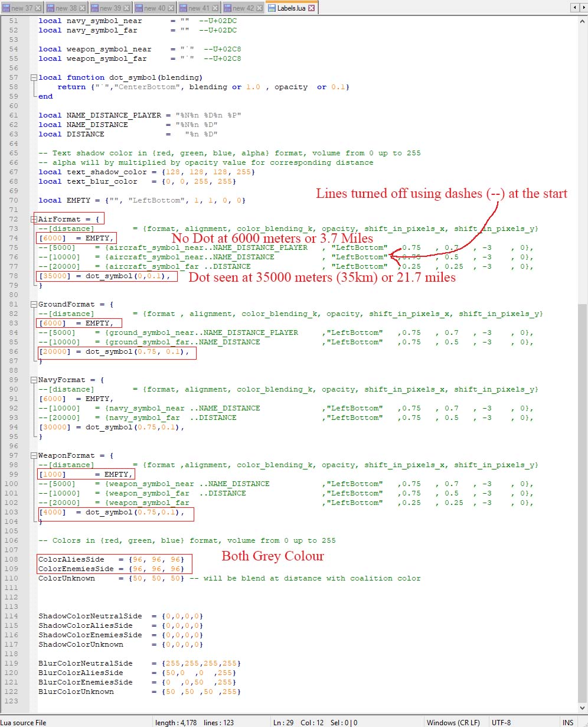The width and height of the screenshot is (588, 727).
Task: Collapse the AirFormat block fold marker
Action: (x=34, y=219)
